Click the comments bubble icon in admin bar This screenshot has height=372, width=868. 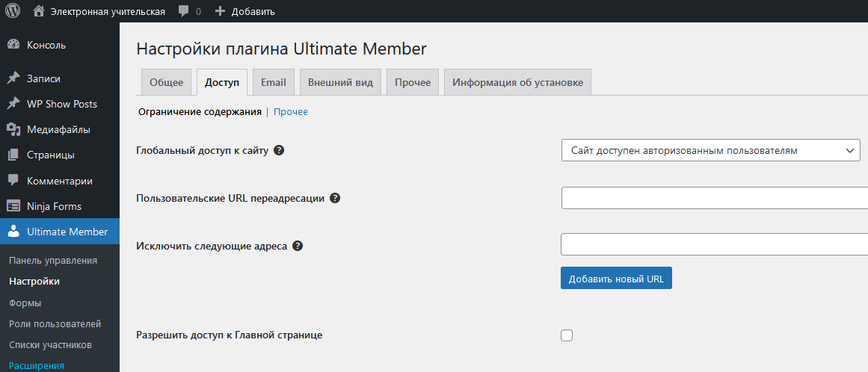point(185,11)
